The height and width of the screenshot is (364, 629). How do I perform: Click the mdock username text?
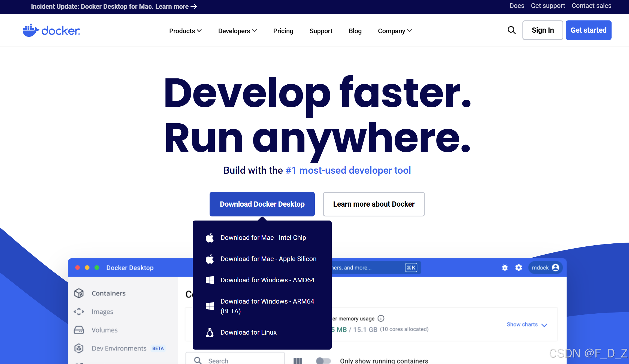click(x=540, y=268)
